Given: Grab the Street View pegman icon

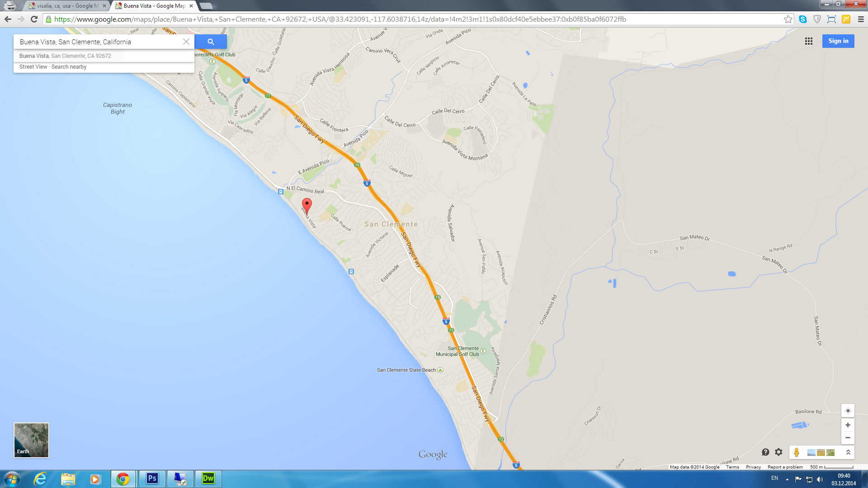Looking at the screenshot, I should click(x=797, y=452).
